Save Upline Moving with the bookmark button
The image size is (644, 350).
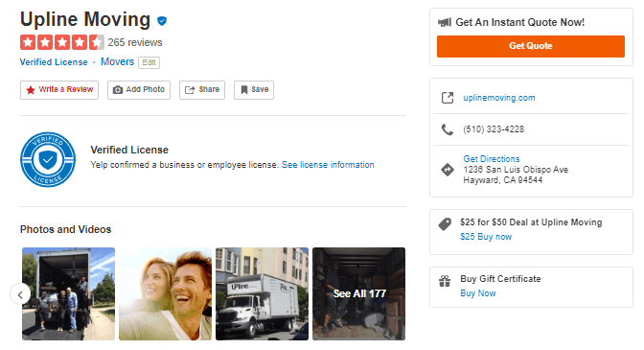254,90
